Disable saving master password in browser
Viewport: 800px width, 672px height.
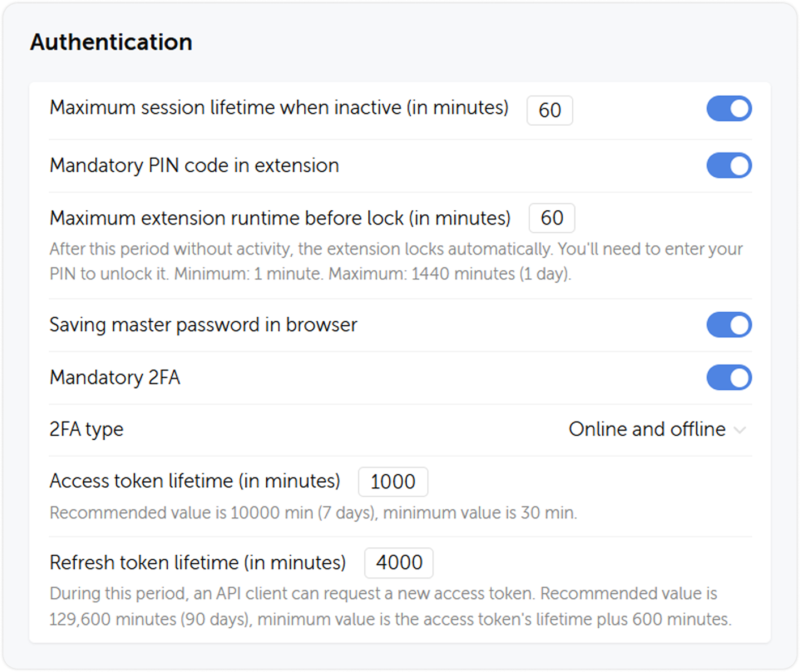[x=729, y=325]
